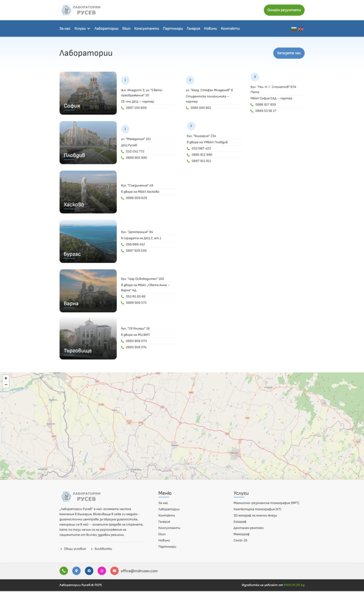This screenshot has width=364, height=592.
Task: Call the number 0889 53 56 17
Action: click(265, 111)
